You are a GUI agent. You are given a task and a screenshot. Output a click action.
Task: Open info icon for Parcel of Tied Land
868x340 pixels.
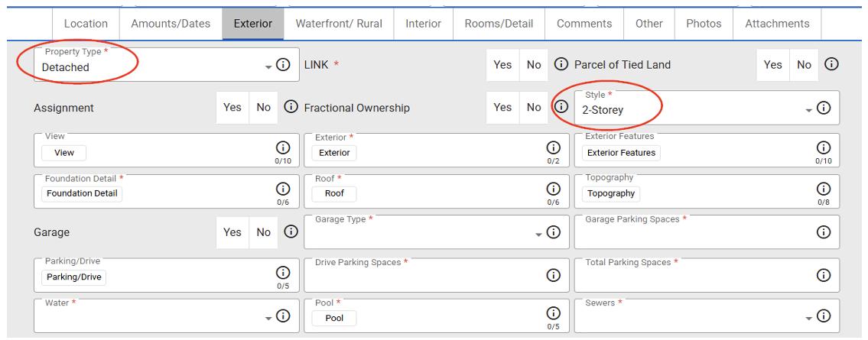pyautogui.click(x=831, y=64)
